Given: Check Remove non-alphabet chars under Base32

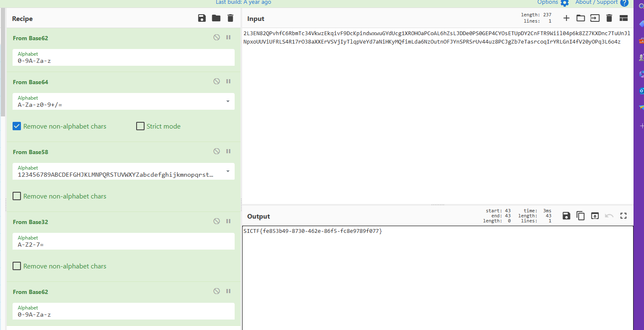Looking at the screenshot, I should click(x=17, y=266).
